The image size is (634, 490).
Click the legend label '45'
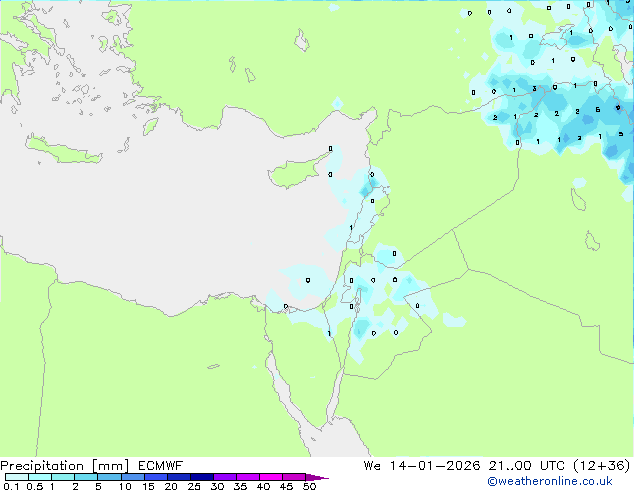click(x=286, y=486)
